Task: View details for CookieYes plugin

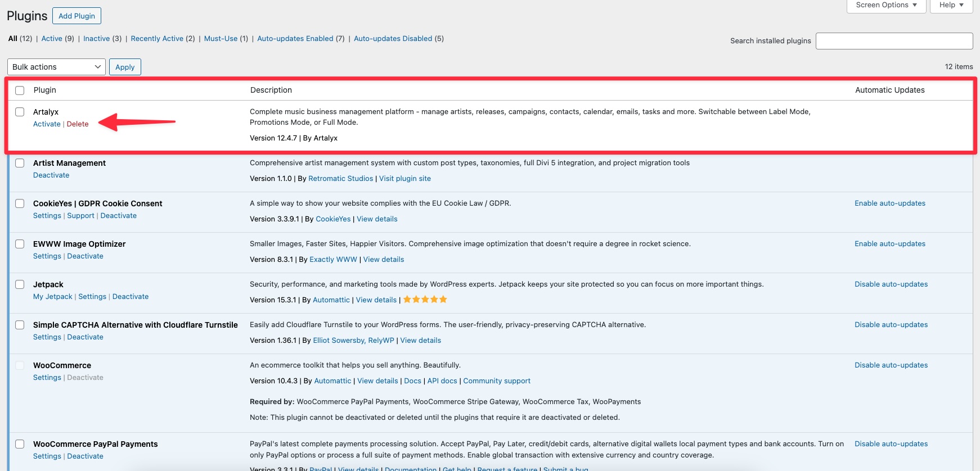Action: (x=377, y=219)
